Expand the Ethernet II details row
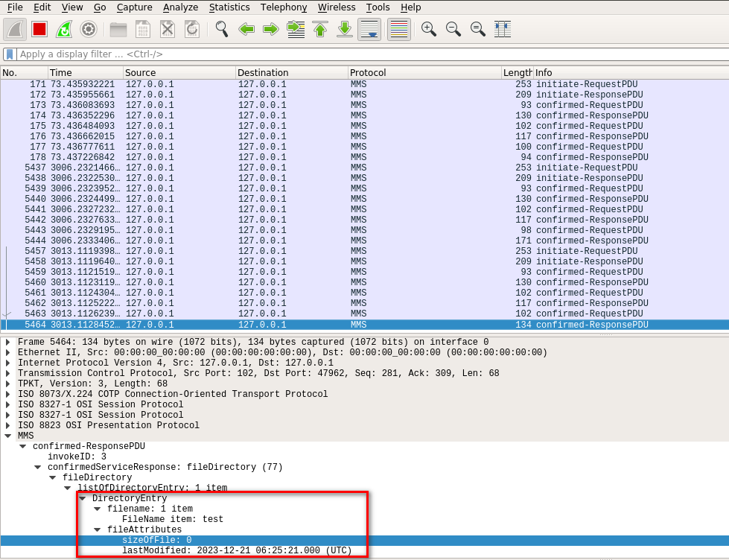 coord(8,352)
